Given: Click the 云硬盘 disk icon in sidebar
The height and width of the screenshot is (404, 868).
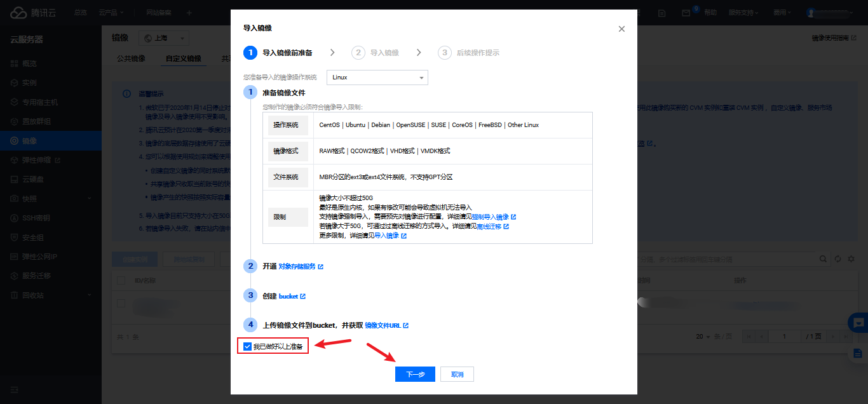Looking at the screenshot, I should pos(15,179).
